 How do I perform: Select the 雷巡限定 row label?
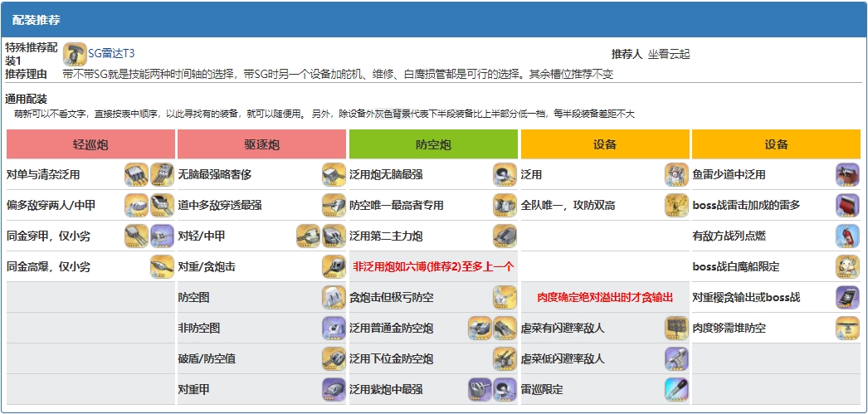542,390
